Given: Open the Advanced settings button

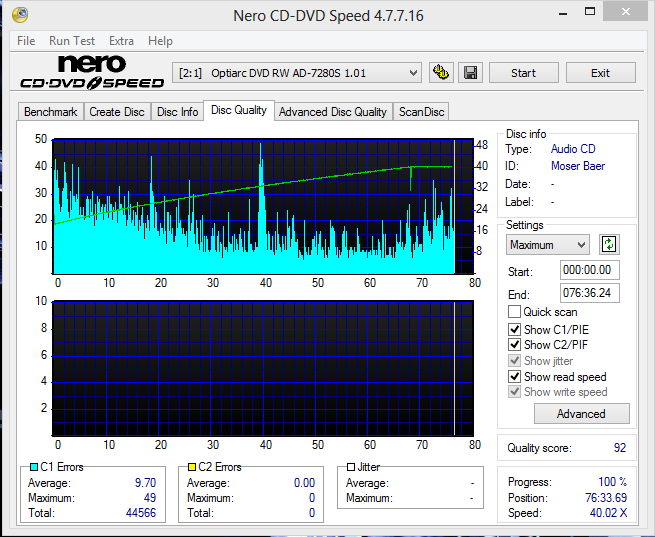Looking at the screenshot, I should tap(581, 414).
